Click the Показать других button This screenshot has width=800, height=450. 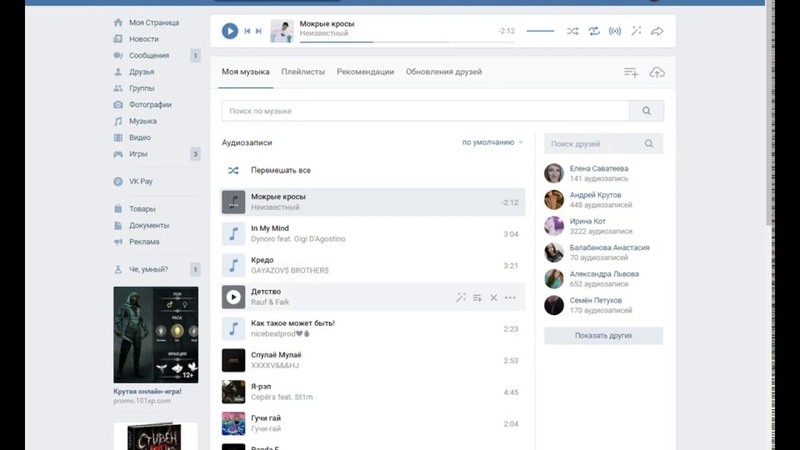pos(604,336)
